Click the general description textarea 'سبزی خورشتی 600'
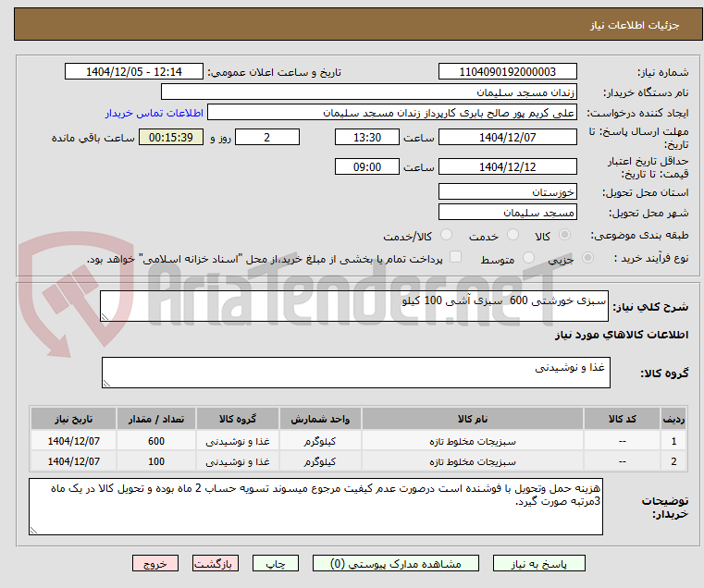This screenshot has width=704, height=588. pos(354,306)
